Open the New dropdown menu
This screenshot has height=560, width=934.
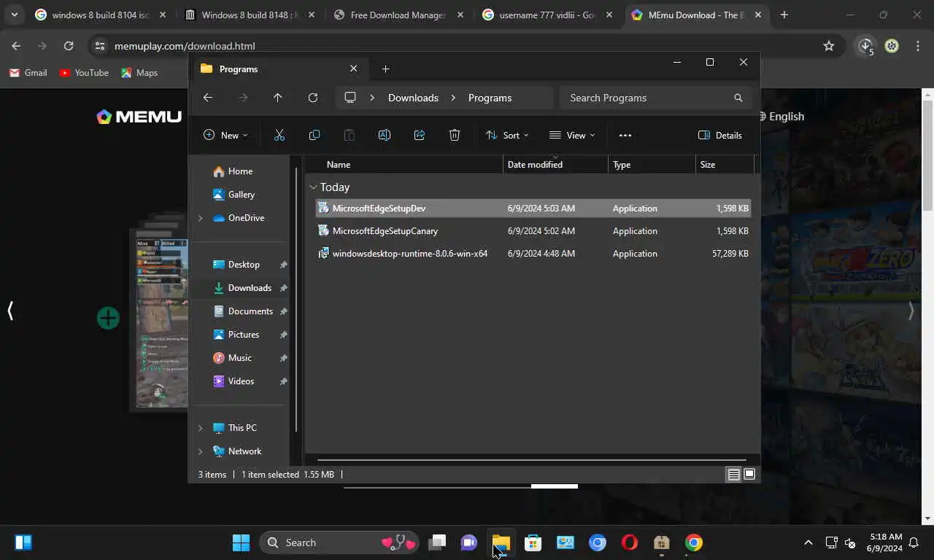coord(225,135)
